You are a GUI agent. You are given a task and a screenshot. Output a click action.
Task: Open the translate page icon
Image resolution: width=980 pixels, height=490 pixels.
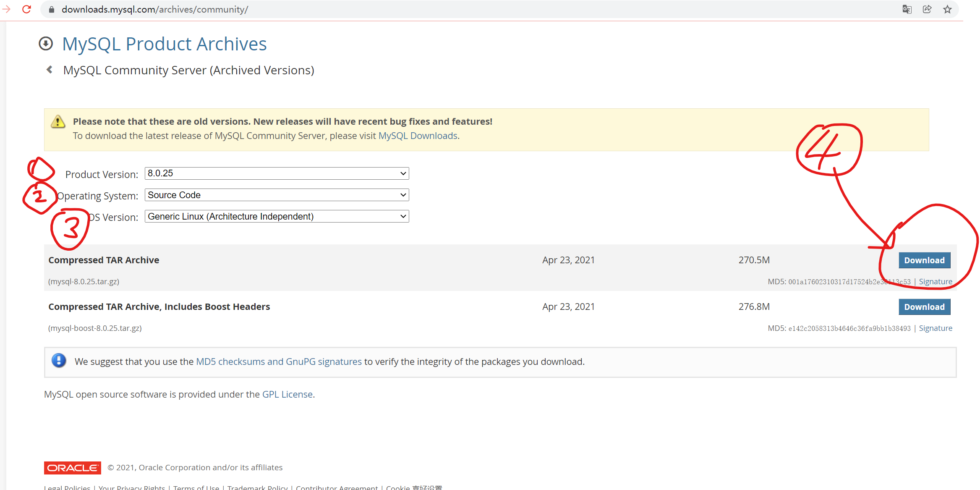[x=907, y=9]
